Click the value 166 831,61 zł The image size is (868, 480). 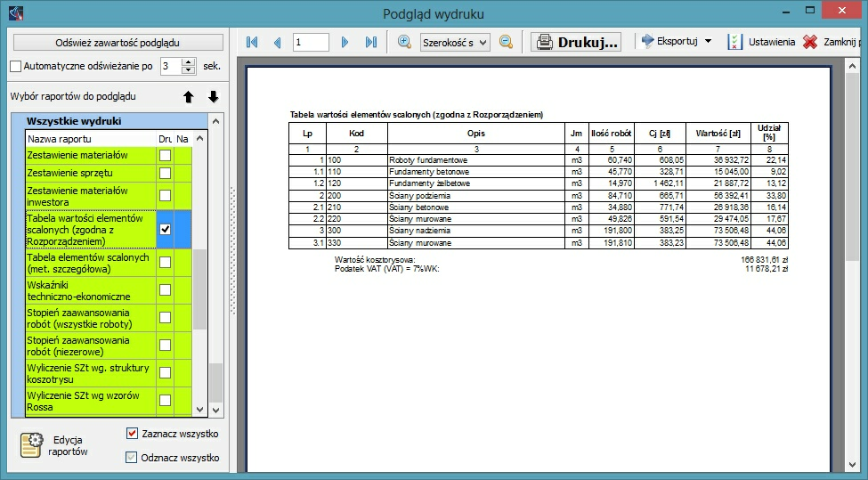tap(764, 260)
